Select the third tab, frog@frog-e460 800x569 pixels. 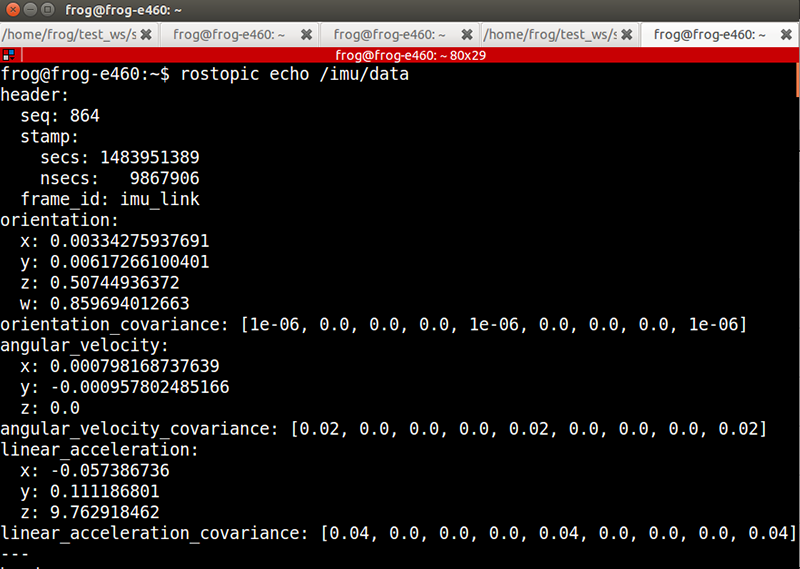click(x=389, y=34)
